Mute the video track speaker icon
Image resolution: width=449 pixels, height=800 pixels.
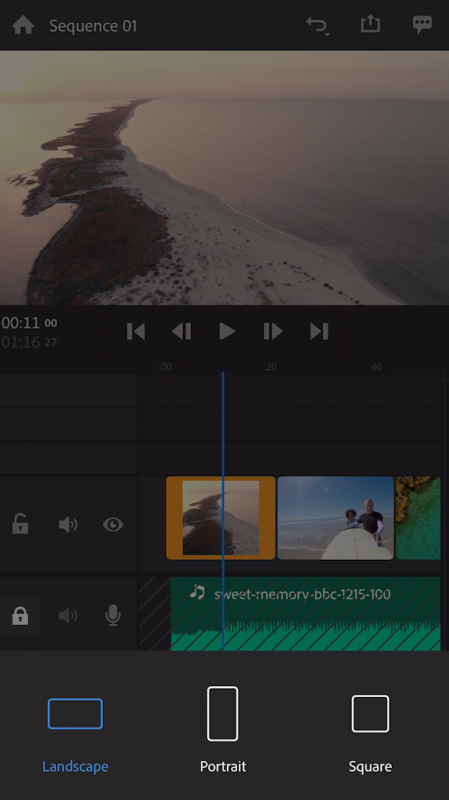[68, 524]
